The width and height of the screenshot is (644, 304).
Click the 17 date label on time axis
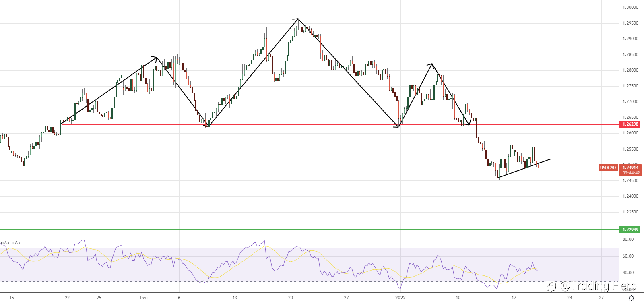pyautogui.click(x=514, y=298)
